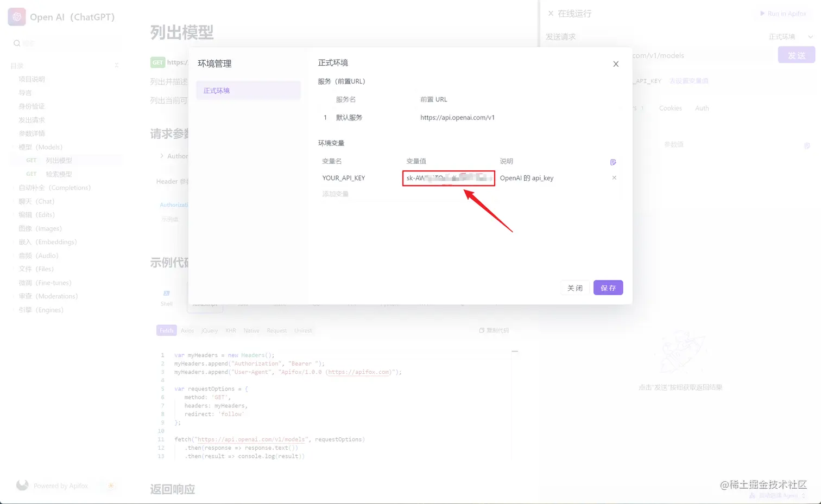Delete the YOUR_API_KEY variable row
Viewport: 821px width, 504px height.
[614, 177]
